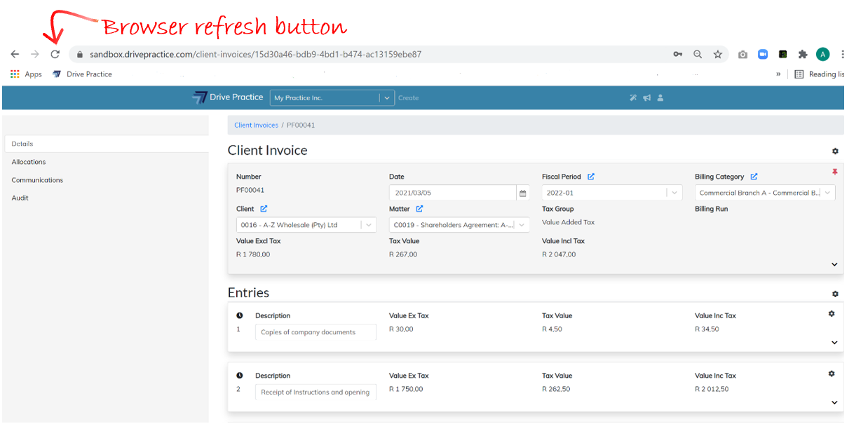Bookmark the page with the star icon
The image size is (868, 438).
718,54
